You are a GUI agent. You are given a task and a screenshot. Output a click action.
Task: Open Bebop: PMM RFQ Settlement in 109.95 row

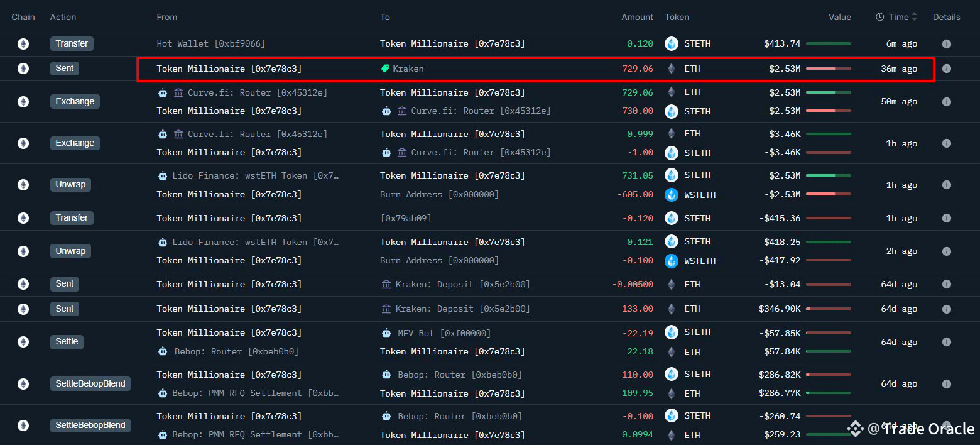256,393
